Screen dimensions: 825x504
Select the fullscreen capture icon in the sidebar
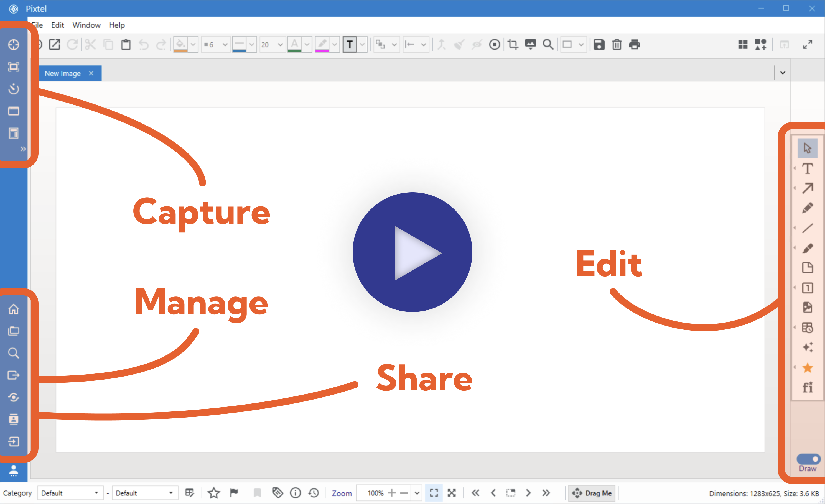(x=13, y=67)
